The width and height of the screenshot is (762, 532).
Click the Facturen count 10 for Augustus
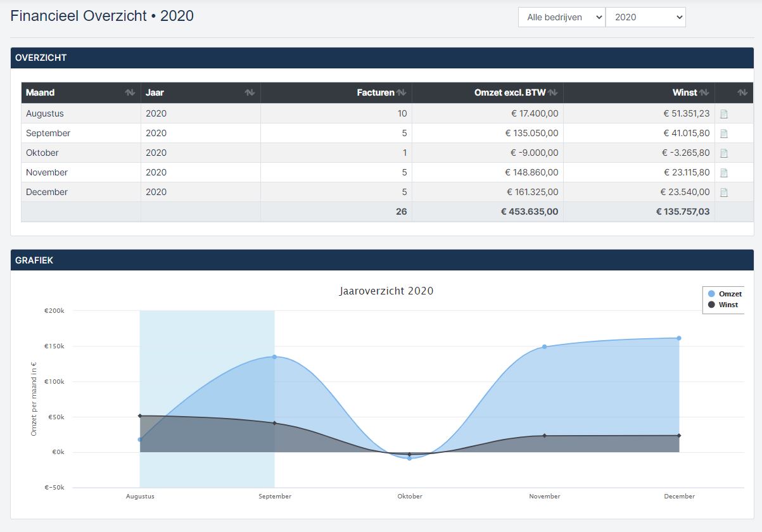coord(402,114)
